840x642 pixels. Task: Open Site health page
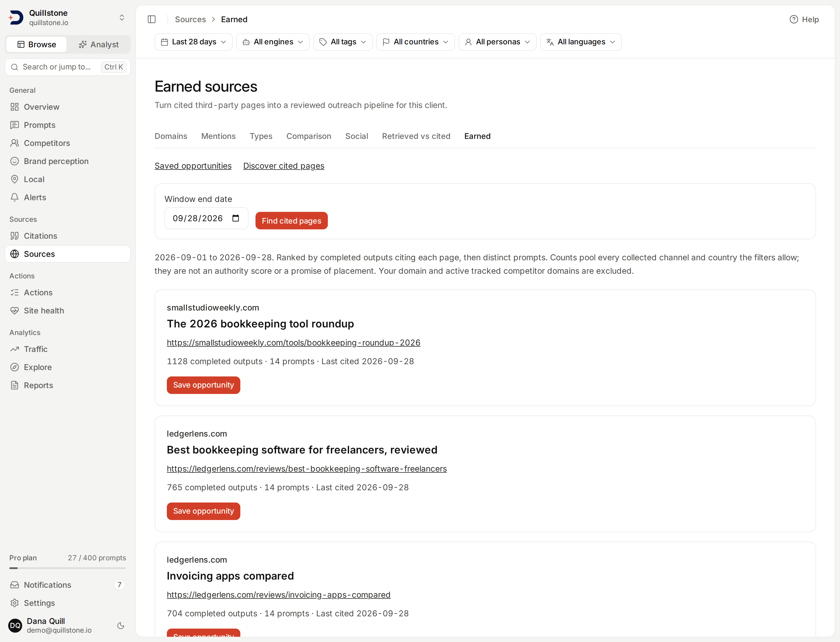click(x=68, y=311)
